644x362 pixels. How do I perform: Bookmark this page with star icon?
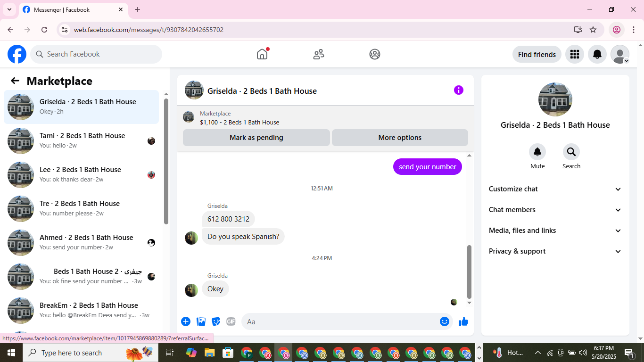pyautogui.click(x=593, y=30)
